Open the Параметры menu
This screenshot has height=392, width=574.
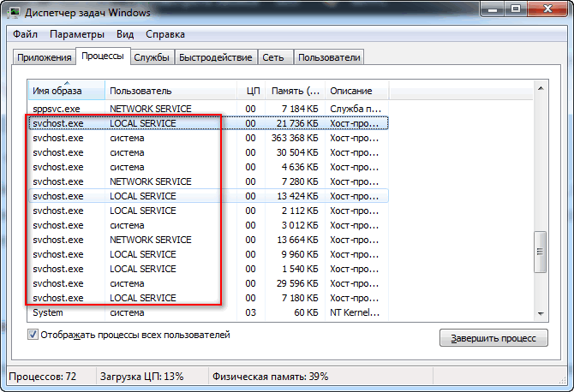point(77,34)
